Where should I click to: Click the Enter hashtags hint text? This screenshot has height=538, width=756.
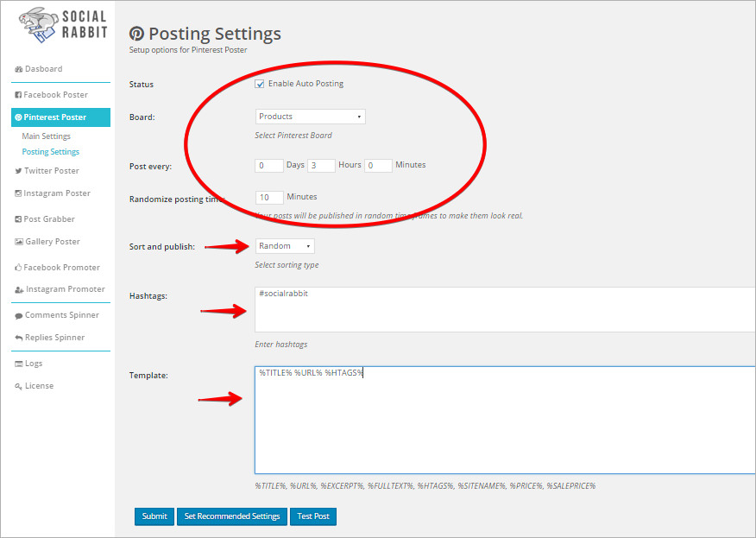click(281, 345)
